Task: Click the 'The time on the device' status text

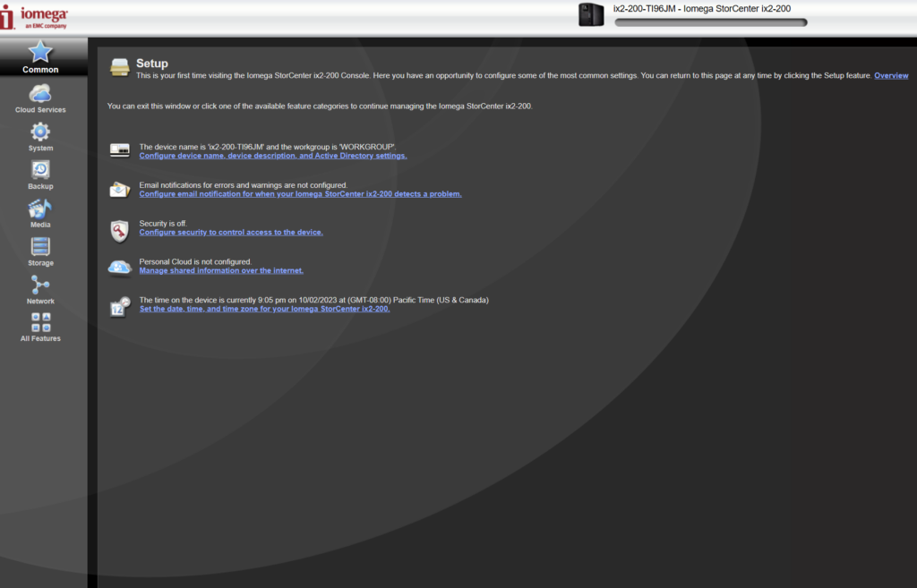Action: pyautogui.click(x=313, y=300)
